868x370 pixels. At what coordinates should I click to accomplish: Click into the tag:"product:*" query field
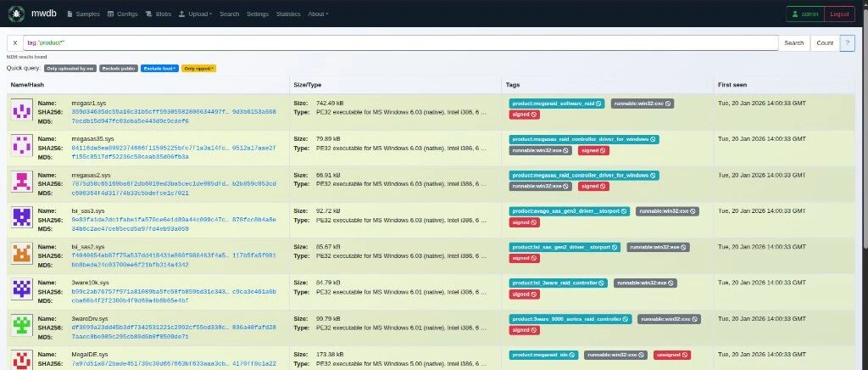(x=401, y=42)
